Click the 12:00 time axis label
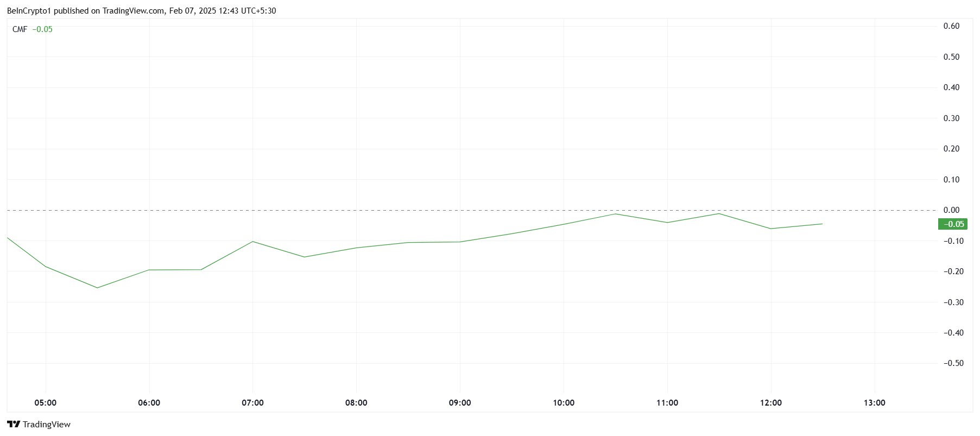The height and width of the screenshot is (436, 980). [771, 403]
